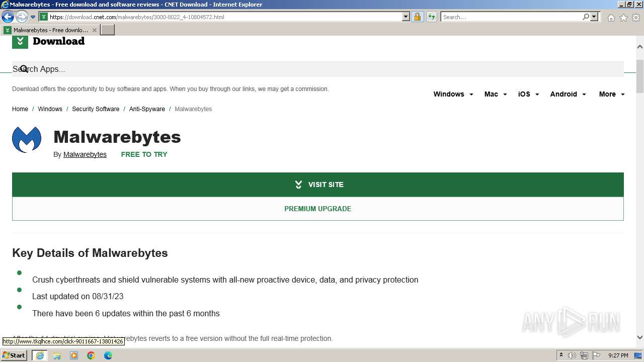Go to Windows breadcrumb link
Screen dimensions: 644x362
point(50,109)
